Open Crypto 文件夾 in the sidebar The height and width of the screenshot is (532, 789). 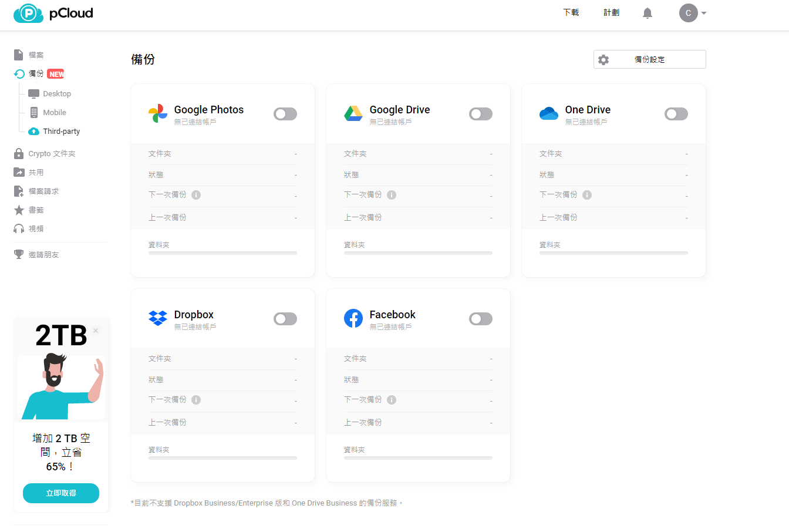click(x=52, y=154)
